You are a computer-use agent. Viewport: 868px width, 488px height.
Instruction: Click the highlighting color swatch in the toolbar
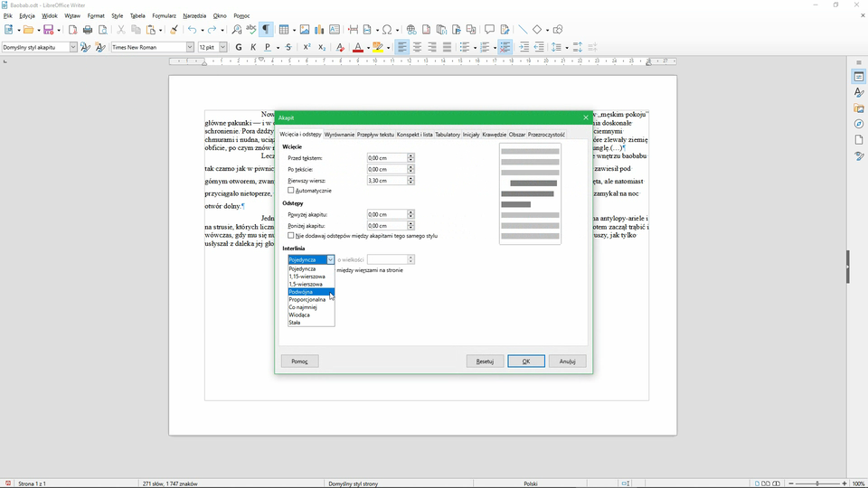[x=378, y=47]
